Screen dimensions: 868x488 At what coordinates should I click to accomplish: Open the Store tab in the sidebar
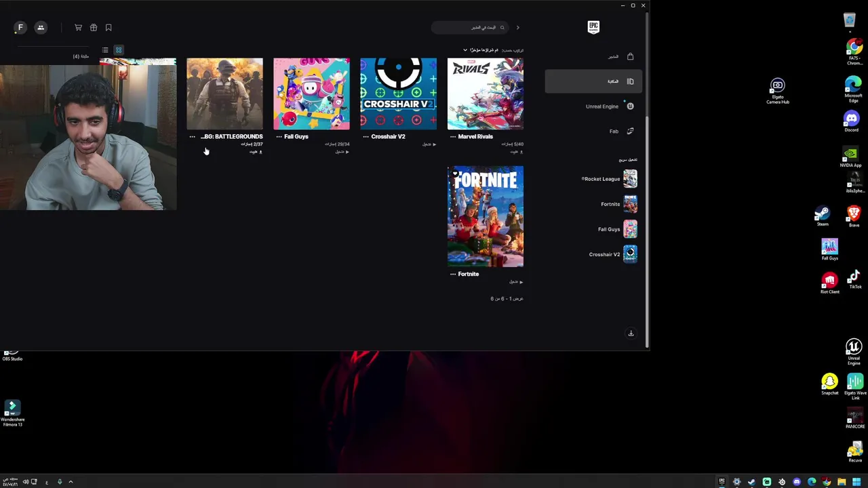click(x=593, y=57)
